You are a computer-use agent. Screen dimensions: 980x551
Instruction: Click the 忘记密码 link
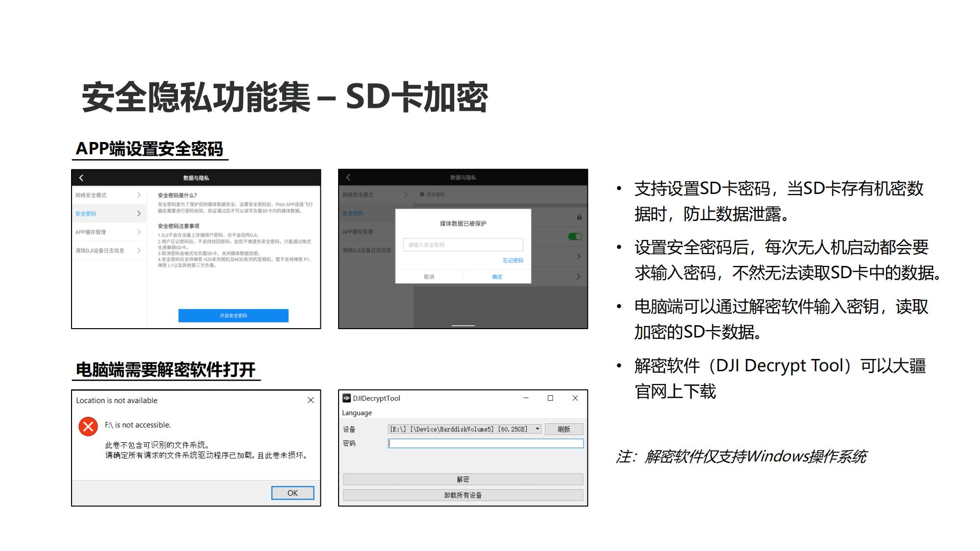(513, 261)
